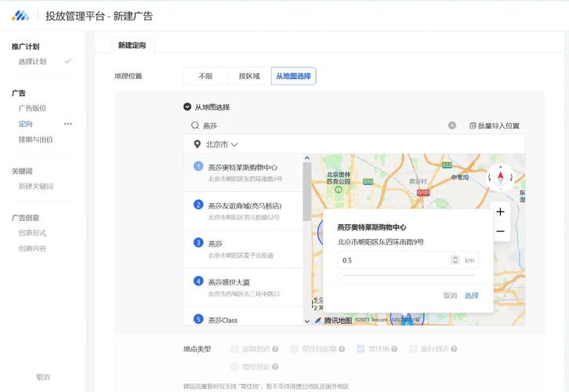This screenshot has height=392, width=569.
Task: Click the radius slider track
Action: tap(407, 275)
